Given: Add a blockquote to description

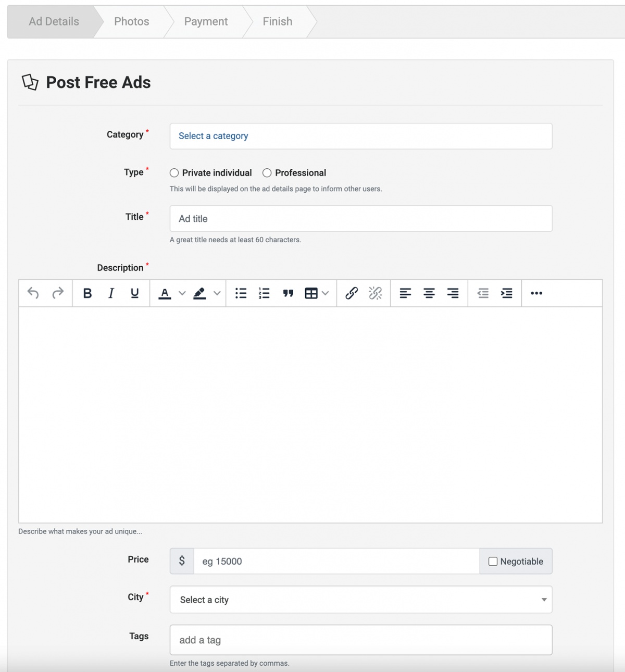Looking at the screenshot, I should pyautogui.click(x=288, y=293).
